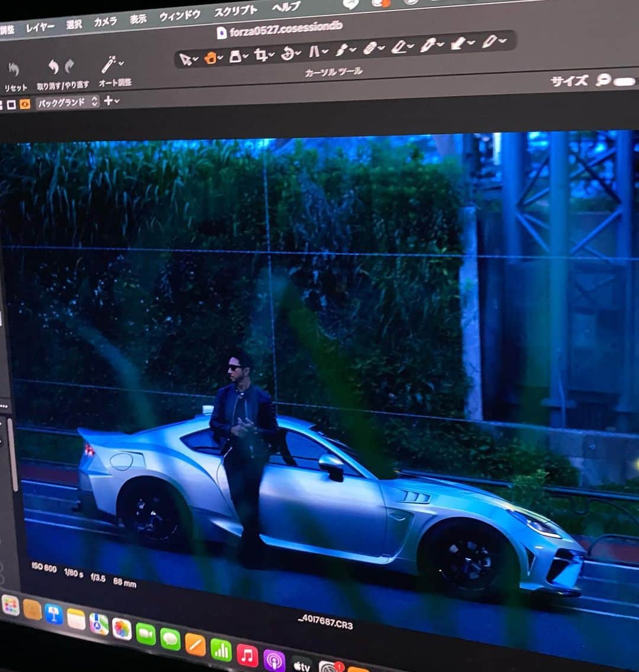Viewport: 639px width, 672px height.
Task: Open the ヘルプ menu
Action: [x=286, y=7]
